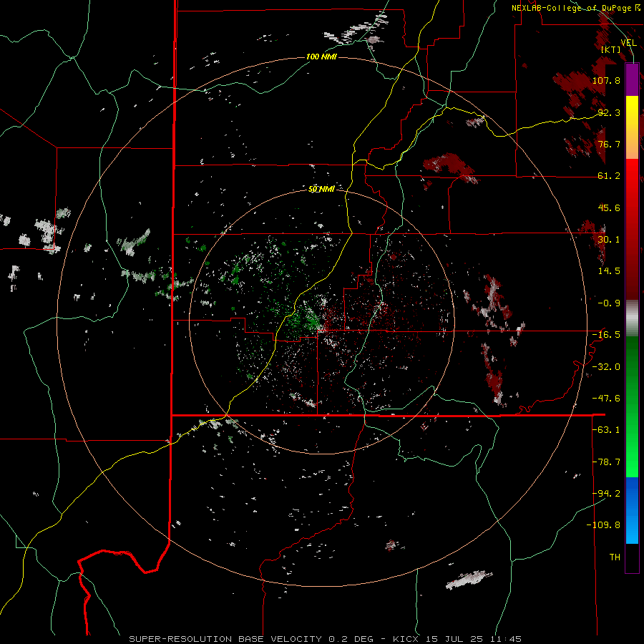Select the -63.1 velocity scale value
644x644 pixels.
point(606,430)
